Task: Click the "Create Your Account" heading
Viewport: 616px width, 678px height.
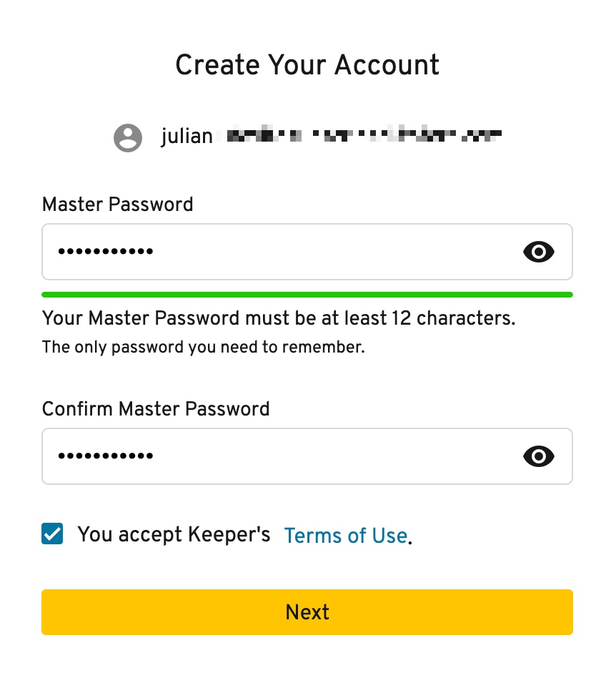Action: (x=307, y=65)
